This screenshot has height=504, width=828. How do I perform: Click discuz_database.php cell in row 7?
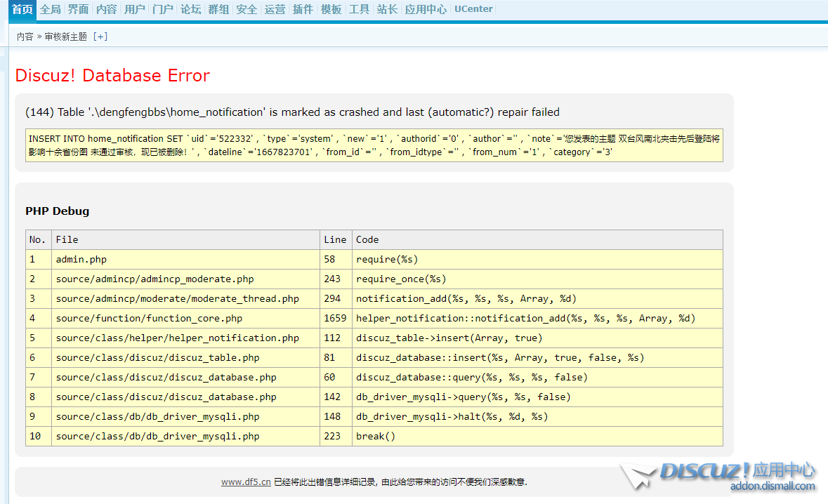185,378
